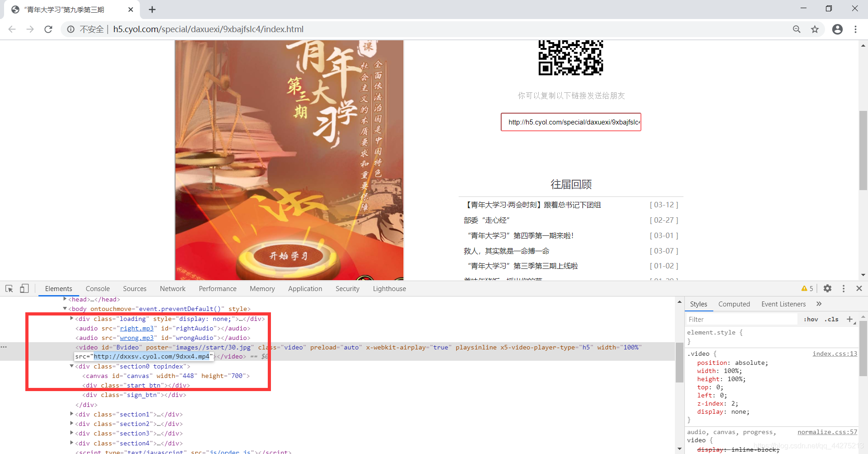
Task: Open 部委"走心经" review link
Action: click(x=486, y=220)
